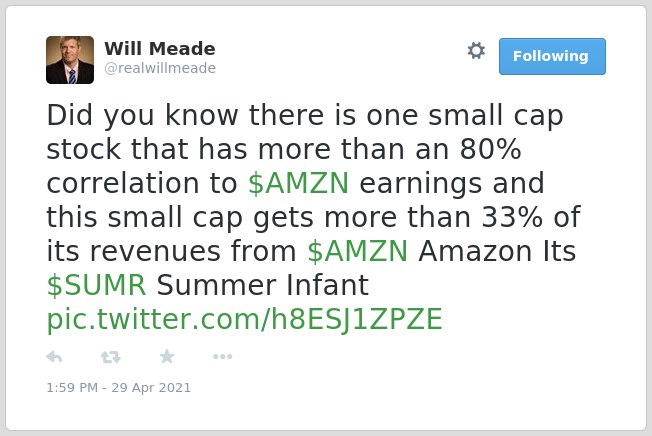
Task: Open the @realwillmeade handle link
Action: point(160,68)
